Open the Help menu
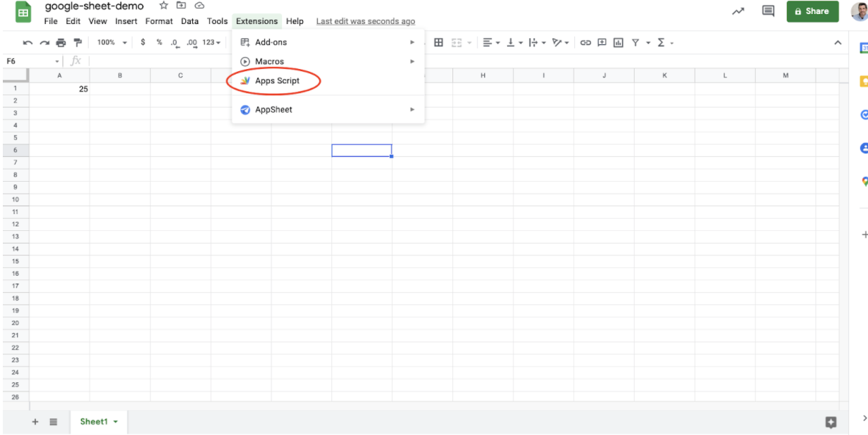The width and height of the screenshot is (868, 435). [x=295, y=21]
